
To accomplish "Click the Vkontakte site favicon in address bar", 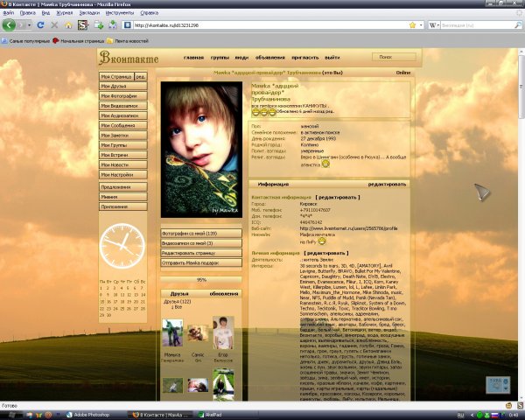I will (x=127, y=25).
